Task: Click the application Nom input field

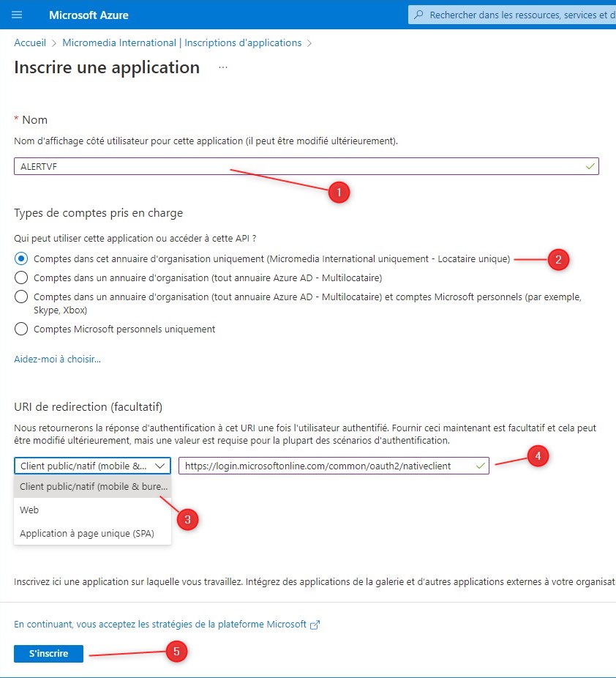Action: pos(298,166)
